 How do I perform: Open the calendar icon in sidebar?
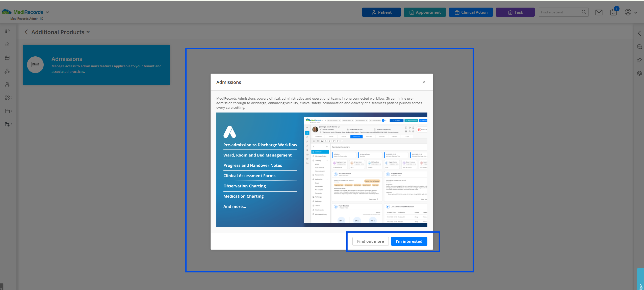click(7, 58)
